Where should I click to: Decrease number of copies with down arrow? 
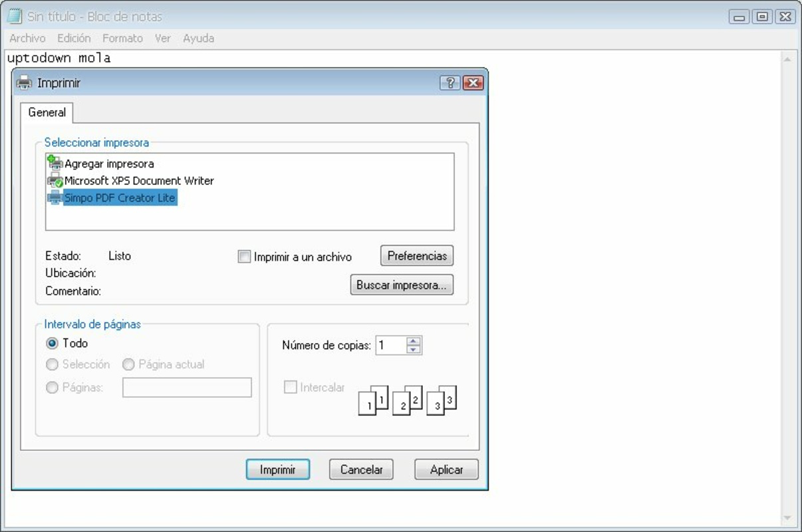point(414,350)
